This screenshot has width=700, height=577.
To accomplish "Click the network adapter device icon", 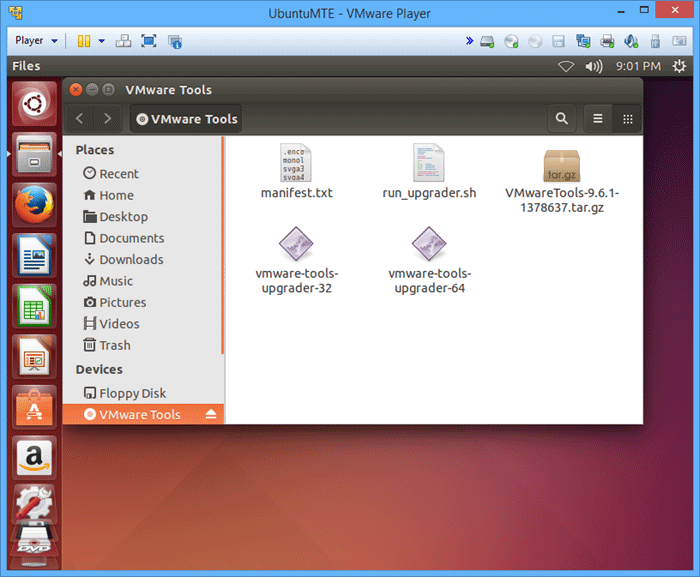I will tap(583, 42).
